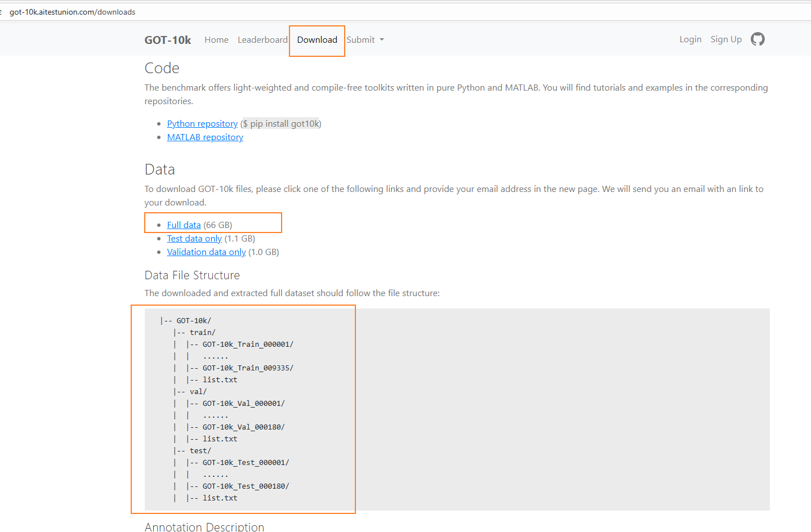Image resolution: width=811 pixels, height=532 pixels.
Task: Click the (1.0 GB) size text
Action: click(x=264, y=252)
